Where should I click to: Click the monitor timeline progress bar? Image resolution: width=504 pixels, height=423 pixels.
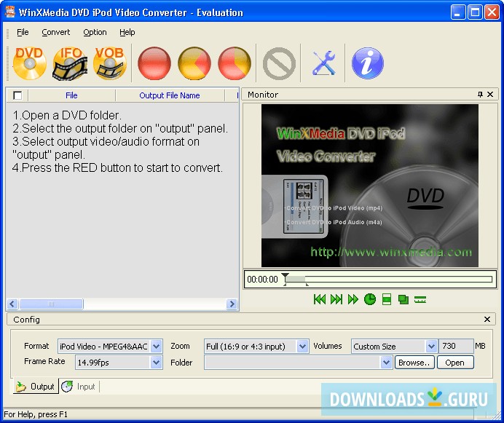[x=389, y=279]
